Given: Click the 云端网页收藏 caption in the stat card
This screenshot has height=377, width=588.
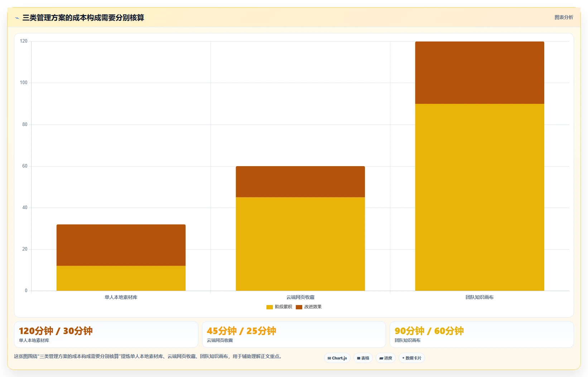Looking at the screenshot, I should click(220, 340).
